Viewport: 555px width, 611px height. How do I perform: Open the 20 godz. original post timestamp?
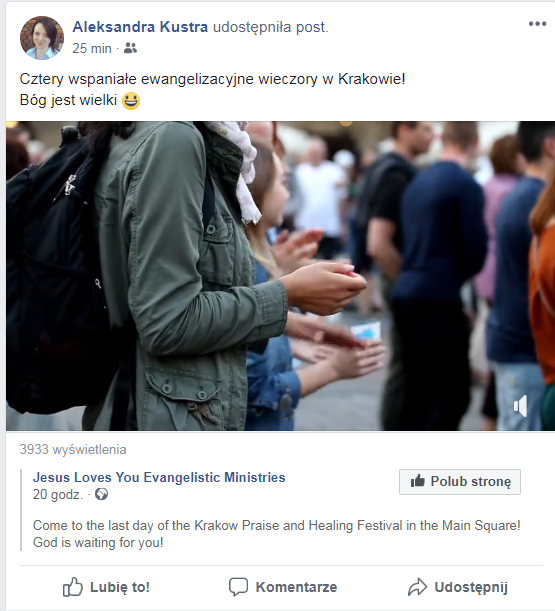pos(58,494)
